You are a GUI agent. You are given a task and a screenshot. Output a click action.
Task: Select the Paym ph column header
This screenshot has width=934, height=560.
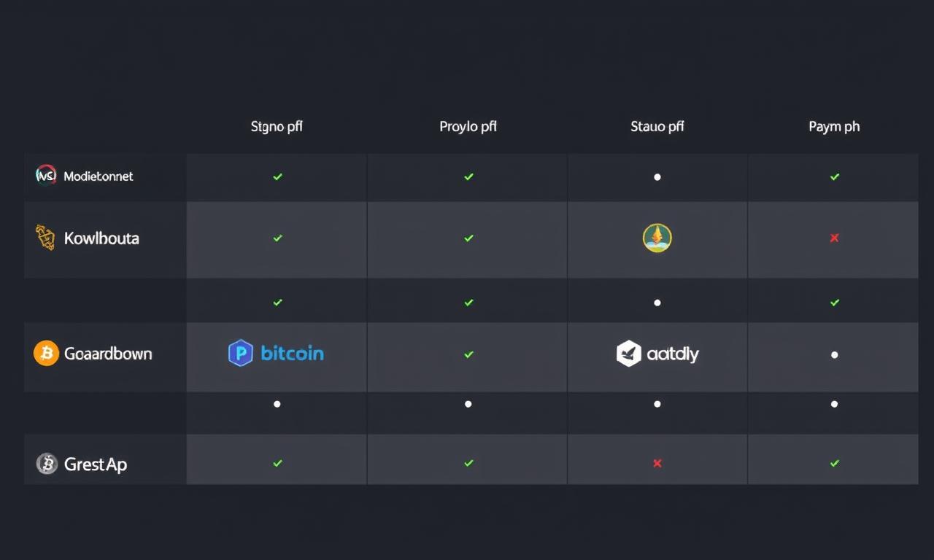[835, 127]
